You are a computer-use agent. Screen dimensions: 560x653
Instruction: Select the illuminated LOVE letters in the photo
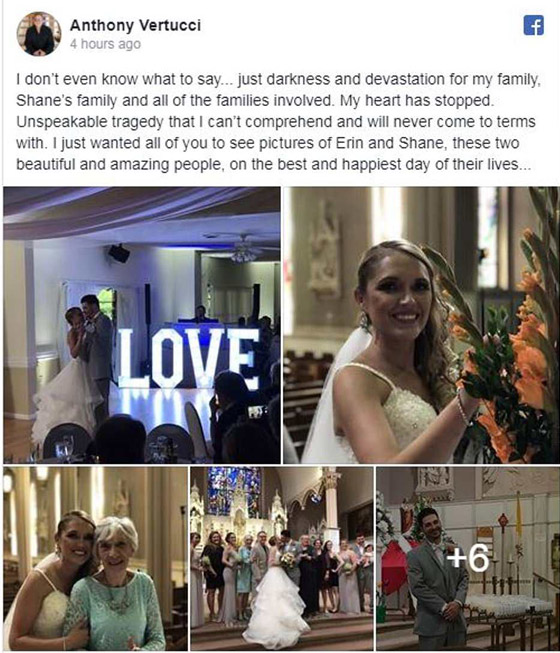pos(188,358)
